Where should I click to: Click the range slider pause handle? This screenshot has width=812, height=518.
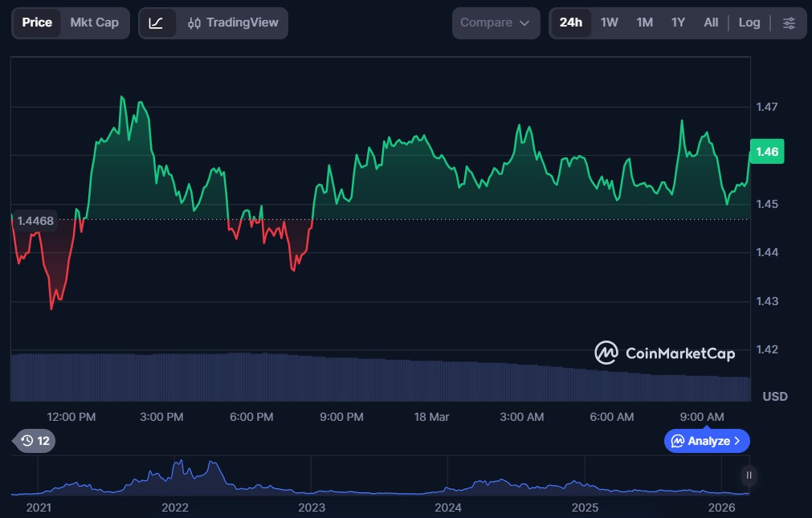point(749,475)
